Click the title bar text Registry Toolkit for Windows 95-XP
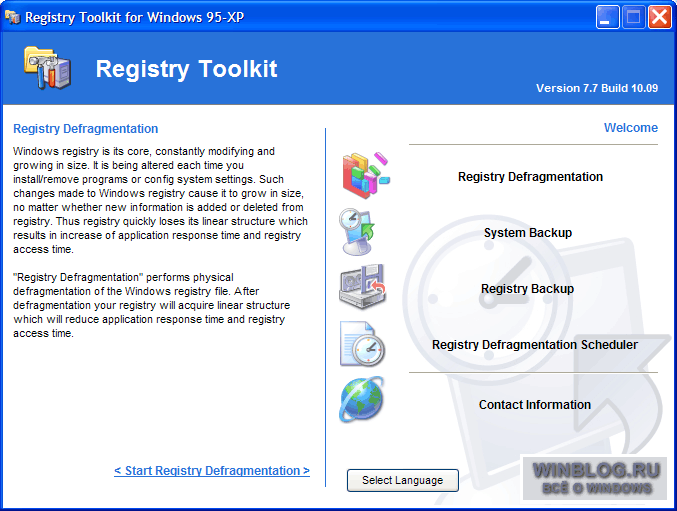The image size is (677, 511). point(134,17)
